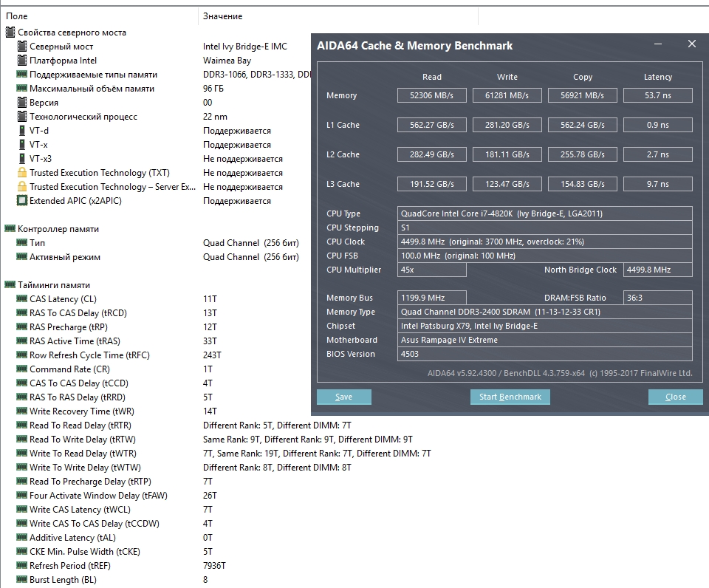Click the icon beside Extended APIC (x2APIC)

click(21, 201)
